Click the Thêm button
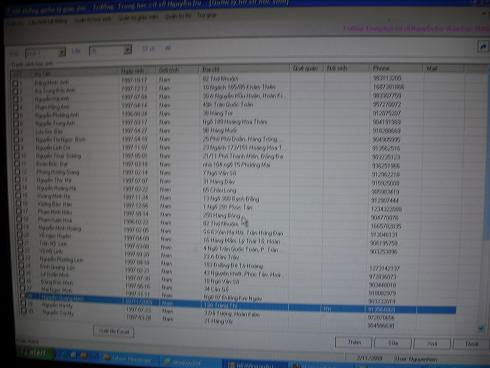Screen dimensions: 490x368 [x=353, y=342]
